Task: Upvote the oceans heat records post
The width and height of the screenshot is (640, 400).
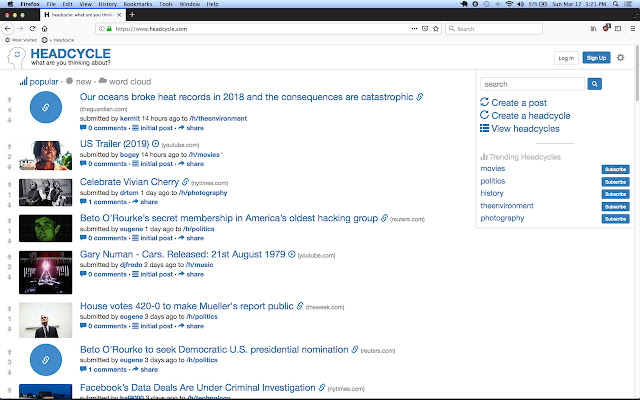Action: click(9, 100)
